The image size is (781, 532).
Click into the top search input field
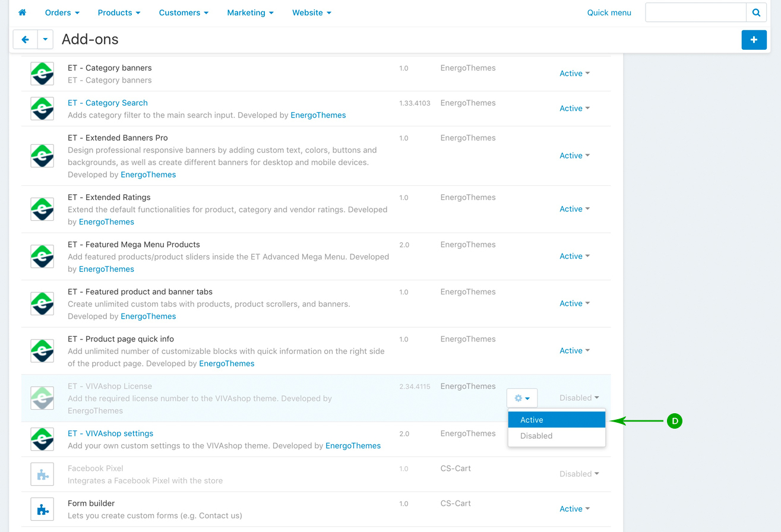[695, 12]
